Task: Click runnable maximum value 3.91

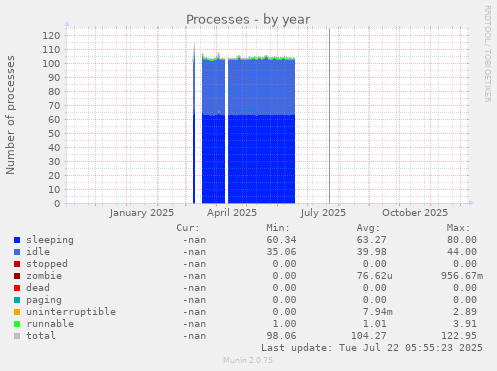Action: click(465, 324)
